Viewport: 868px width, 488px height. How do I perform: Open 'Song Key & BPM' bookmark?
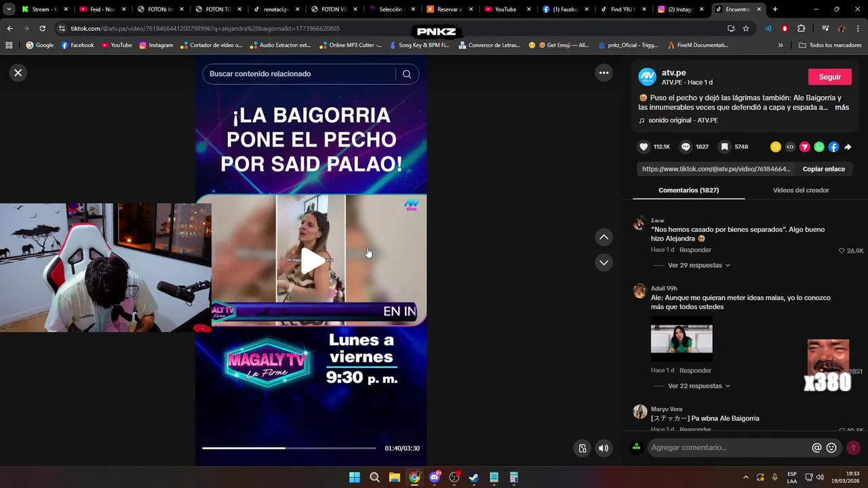(419, 45)
